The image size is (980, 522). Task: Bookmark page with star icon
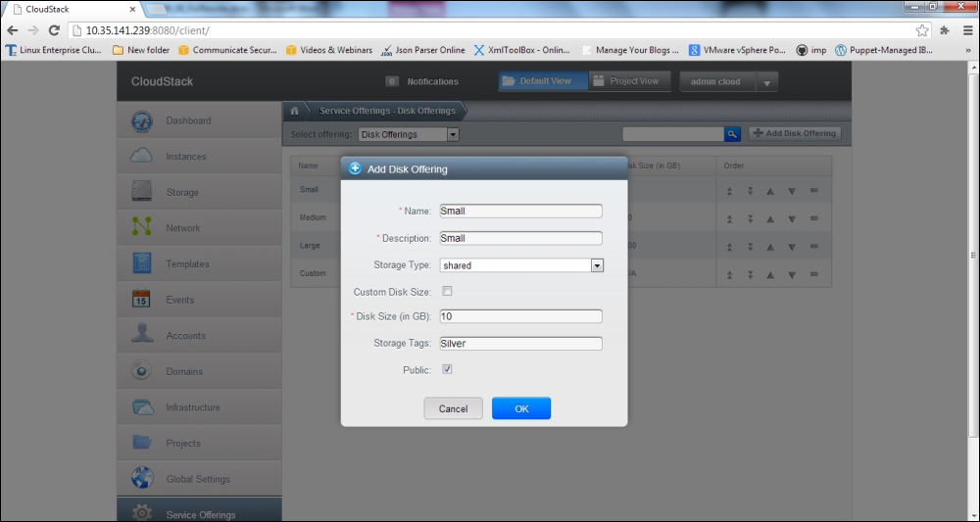tap(922, 30)
